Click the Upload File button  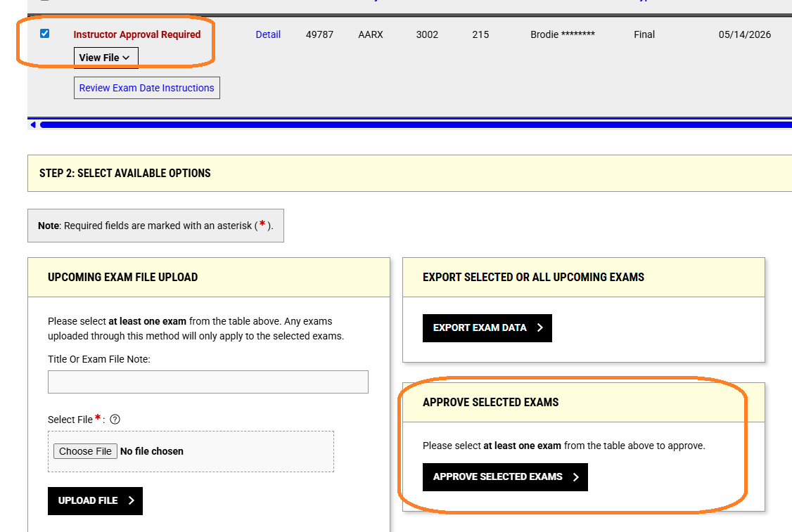point(95,500)
